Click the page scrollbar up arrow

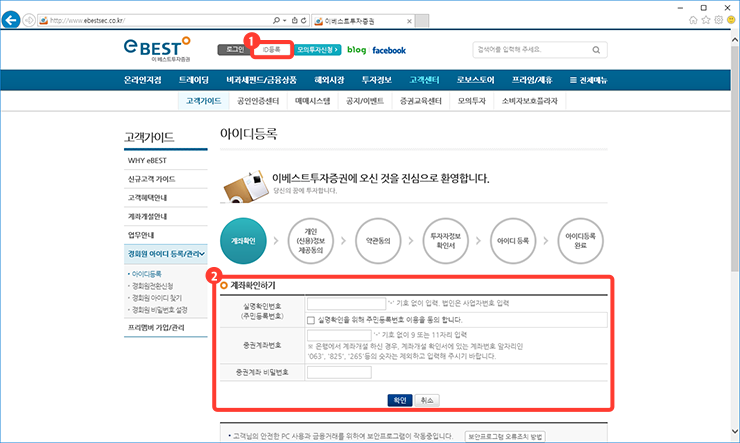(x=734, y=40)
